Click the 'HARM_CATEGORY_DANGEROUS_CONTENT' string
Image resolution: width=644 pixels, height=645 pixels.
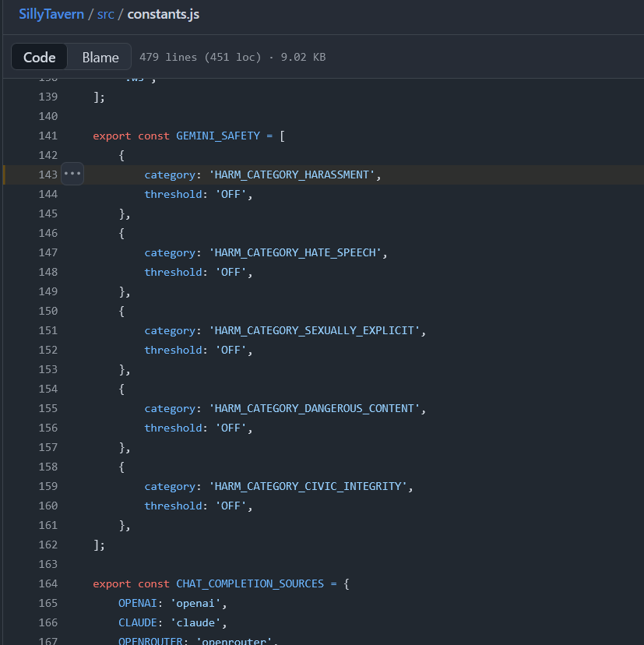point(315,408)
